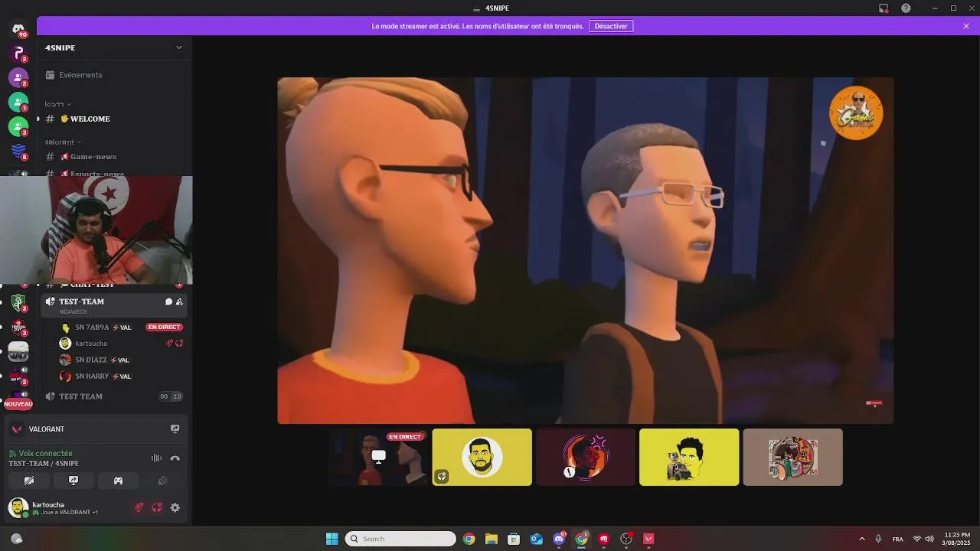Screen dimensions: 980x551
Task: Open File Explorer on the taskbar
Action: click(x=492, y=539)
